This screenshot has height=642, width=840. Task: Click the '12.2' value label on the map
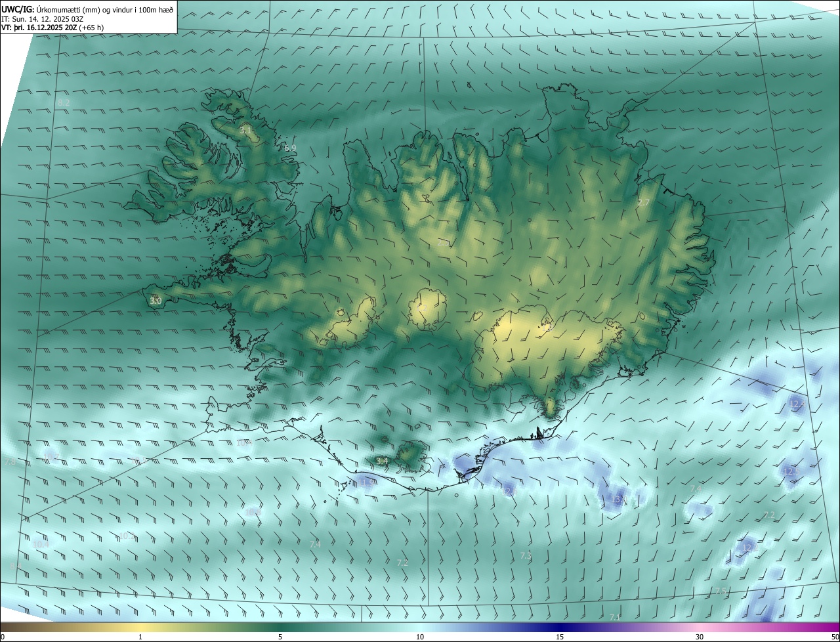coord(749,547)
